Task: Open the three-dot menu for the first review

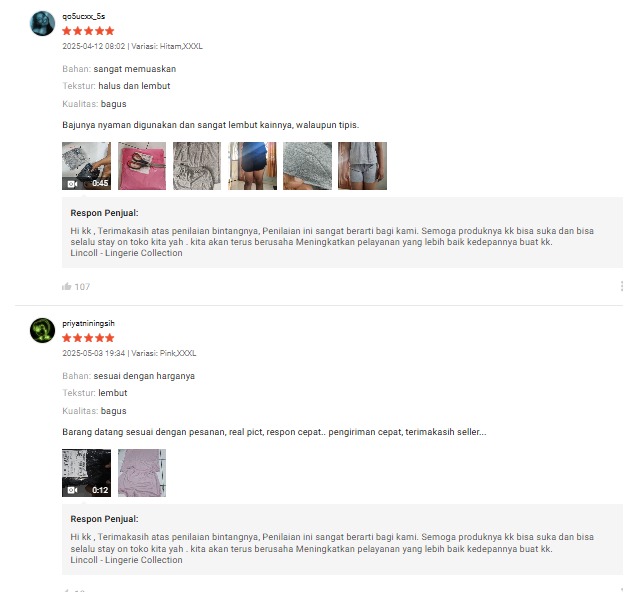Action: [x=622, y=286]
